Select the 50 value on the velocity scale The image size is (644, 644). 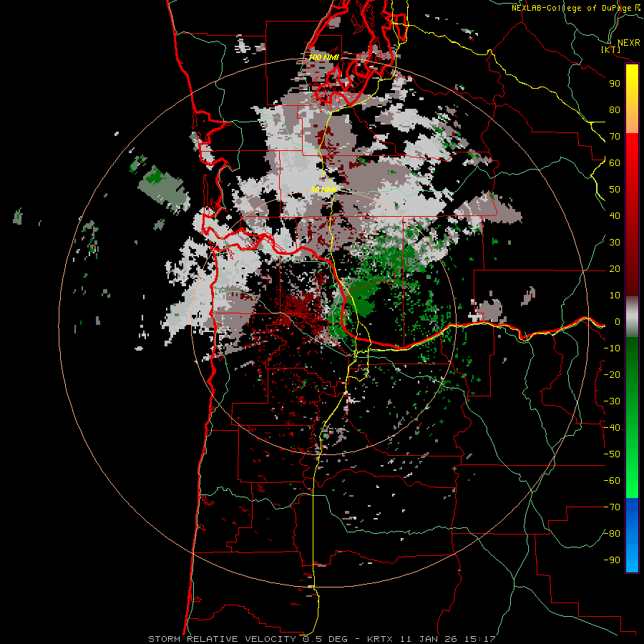615,190
